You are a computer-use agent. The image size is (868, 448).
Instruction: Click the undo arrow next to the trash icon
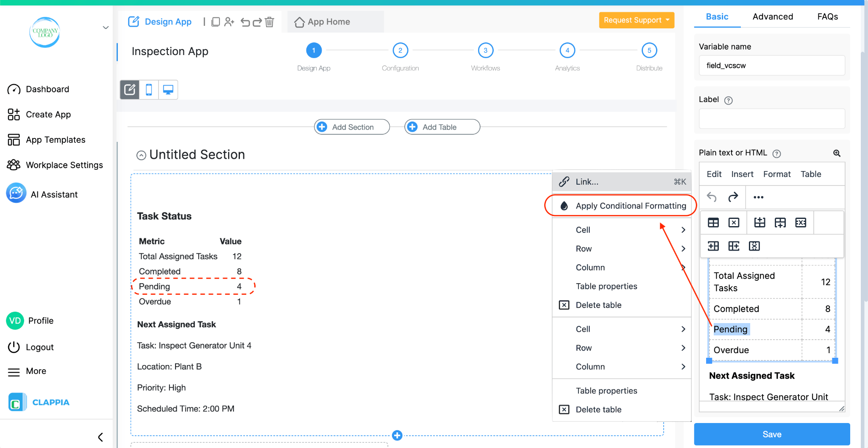tap(245, 22)
